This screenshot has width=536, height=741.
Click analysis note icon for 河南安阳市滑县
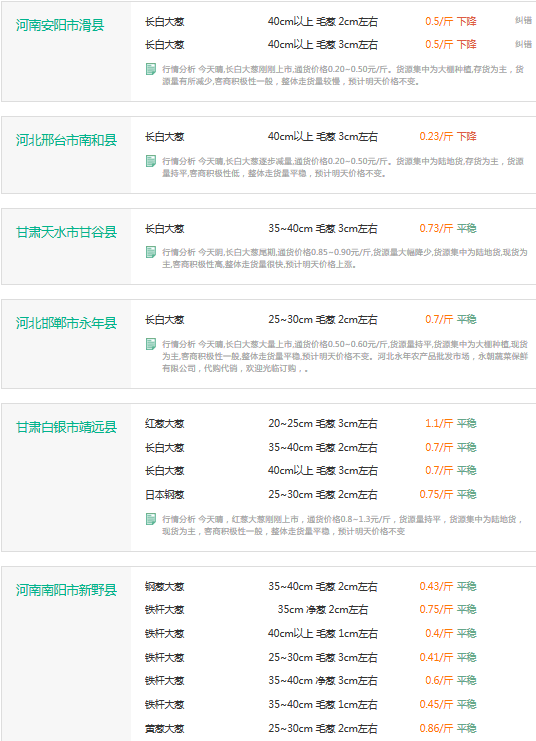(151, 69)
